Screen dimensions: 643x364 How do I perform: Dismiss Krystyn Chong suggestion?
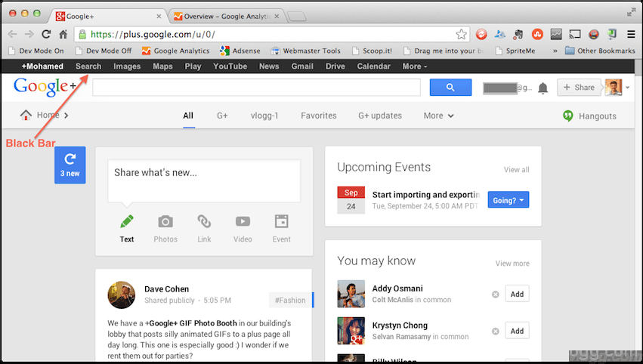click(496, 332)
